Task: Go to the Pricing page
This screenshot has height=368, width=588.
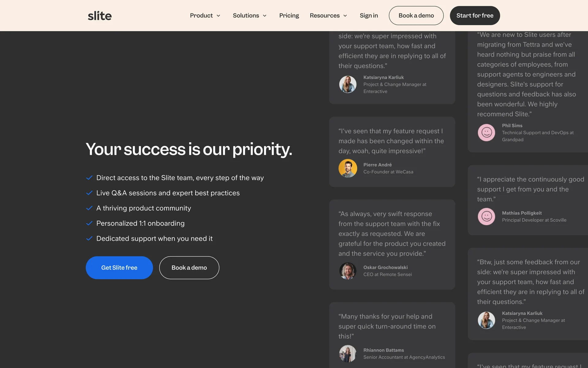Action: [289, 16]
